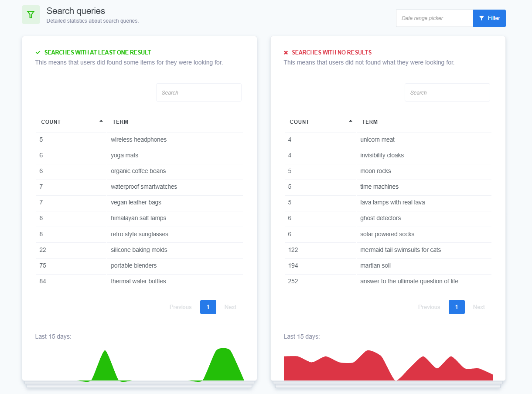Select 'moon rocks' term
This screenshot has height=394, width=532.
click(375, 171)
